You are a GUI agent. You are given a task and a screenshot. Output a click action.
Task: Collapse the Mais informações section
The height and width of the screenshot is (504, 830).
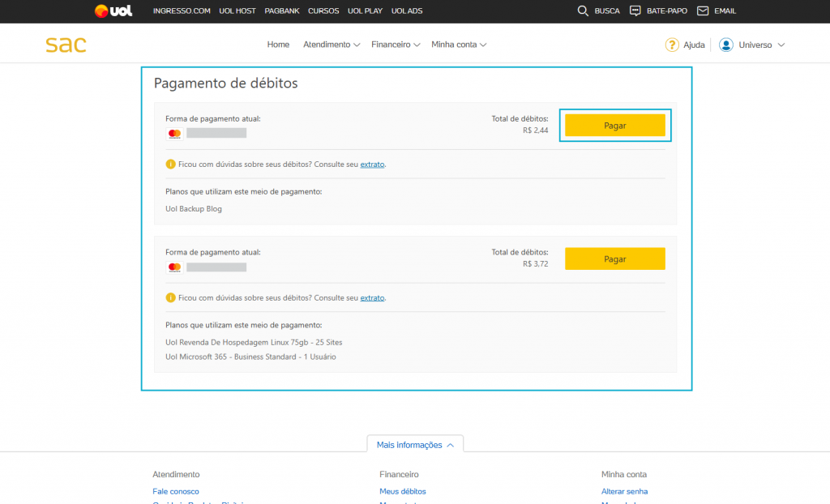click(x=415, y=445)
